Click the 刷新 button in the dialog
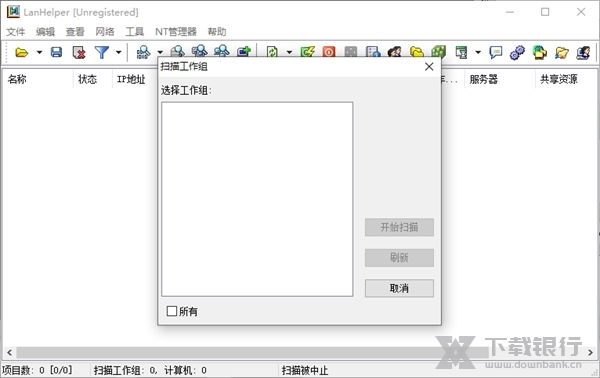600x378 pixels. tap(399, 258)
